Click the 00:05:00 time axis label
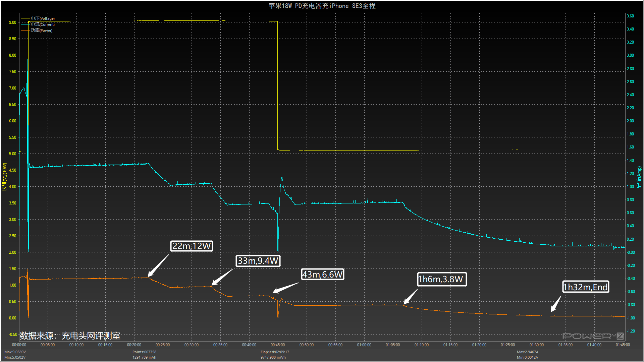644x362 pixels. pos(48,345)
